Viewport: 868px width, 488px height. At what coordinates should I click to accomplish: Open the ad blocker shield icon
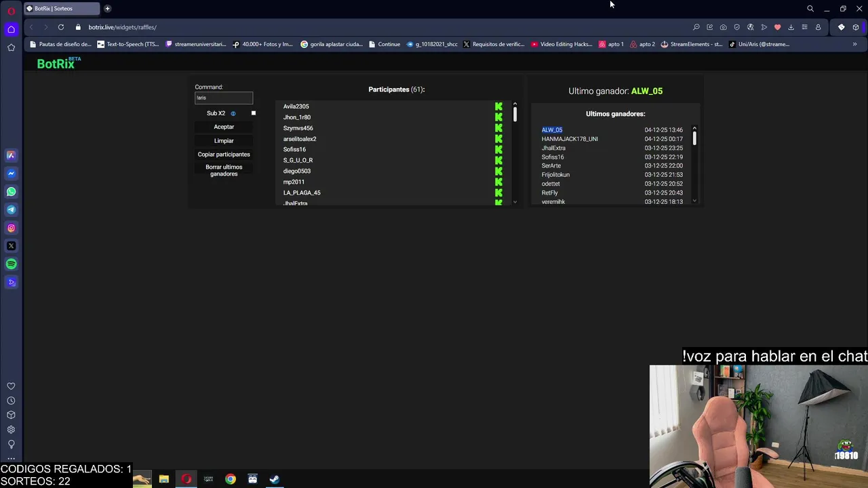737,27
